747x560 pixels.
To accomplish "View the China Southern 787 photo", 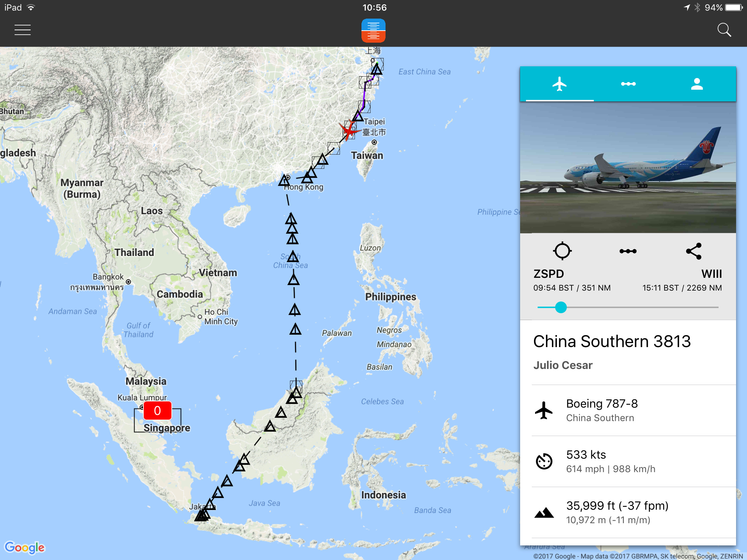I will point(628,167).
